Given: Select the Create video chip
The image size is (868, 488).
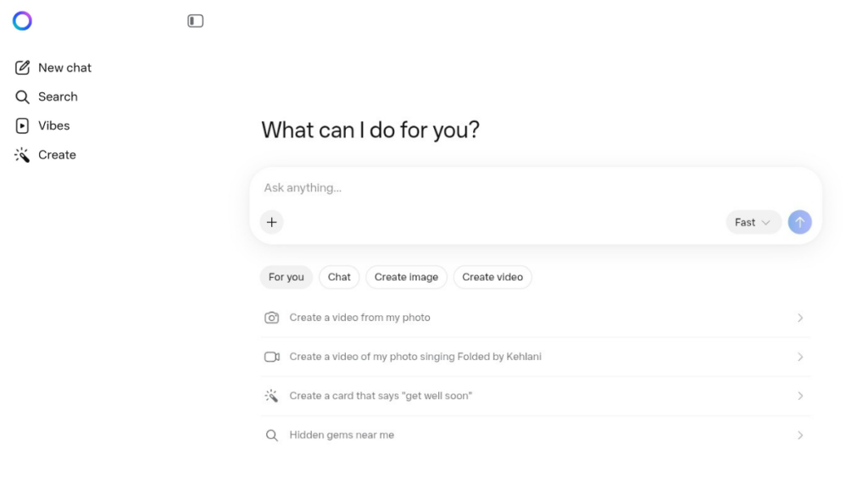Looking at the screenshot, I should (492, 277).
